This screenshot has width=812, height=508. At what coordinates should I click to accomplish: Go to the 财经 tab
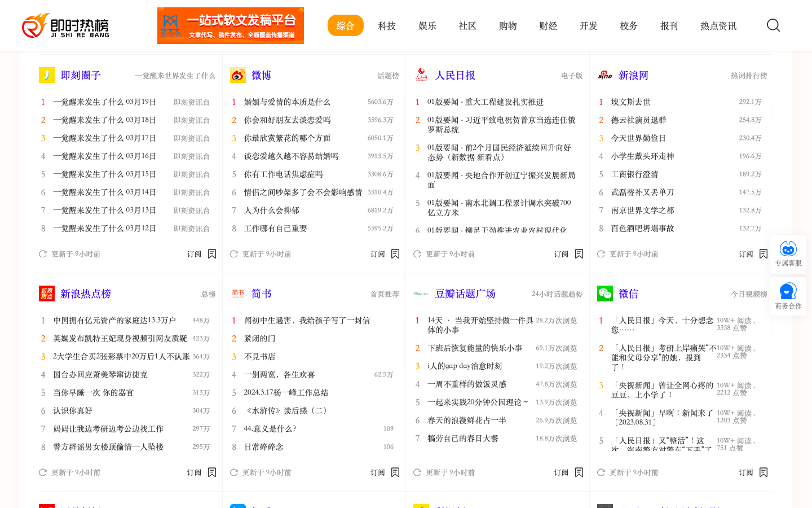(548, 26)
